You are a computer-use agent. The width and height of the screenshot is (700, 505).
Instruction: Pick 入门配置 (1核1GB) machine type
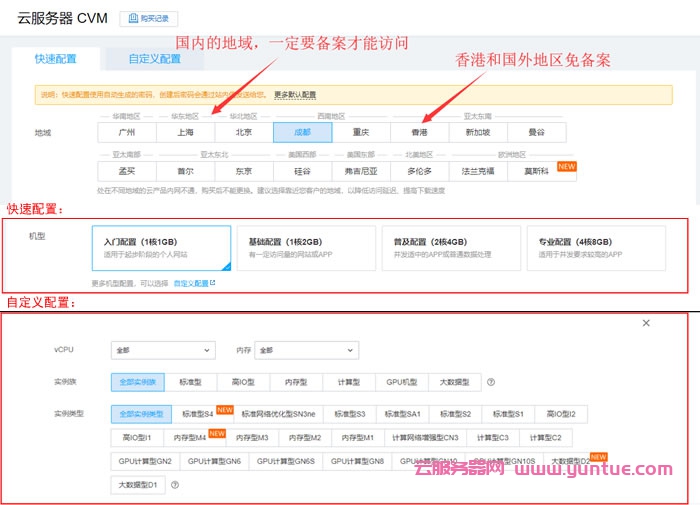161,248
